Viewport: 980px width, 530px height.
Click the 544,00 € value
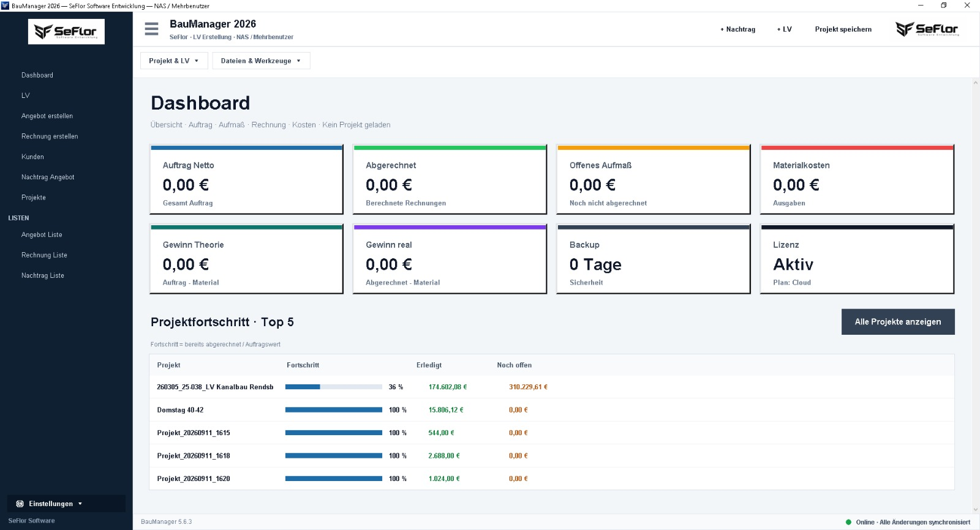pos(441,433)
